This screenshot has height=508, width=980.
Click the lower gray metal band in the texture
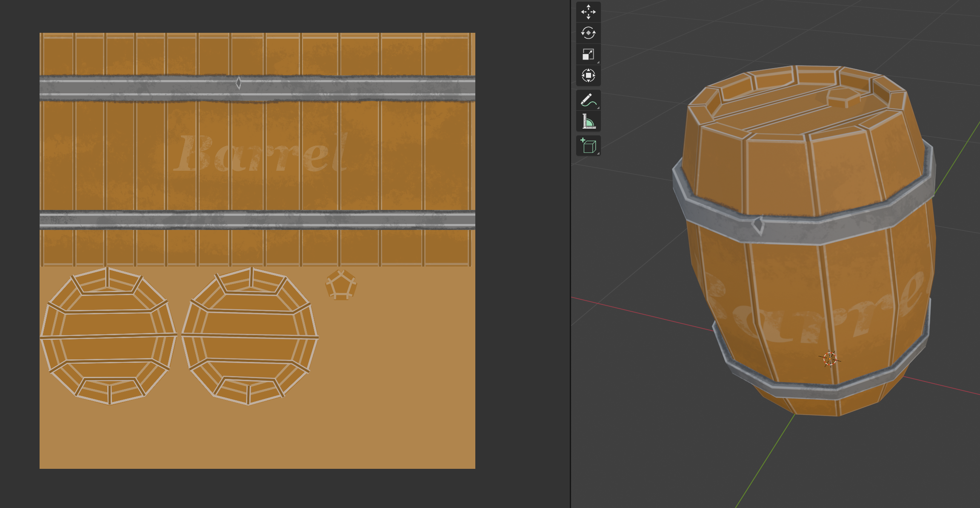(x=257, y=220)
